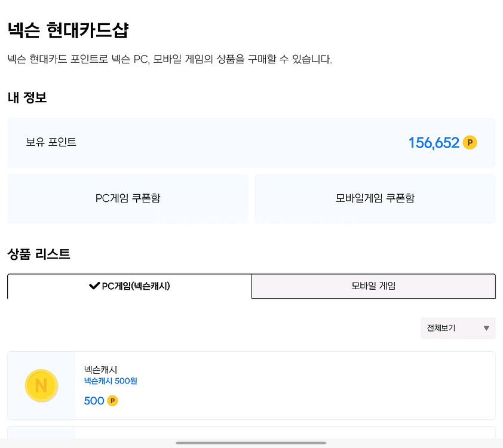The image size is (503, 448).
Task: Switch to the 모바일 게임 tab
Action: [x=373, y=286]
